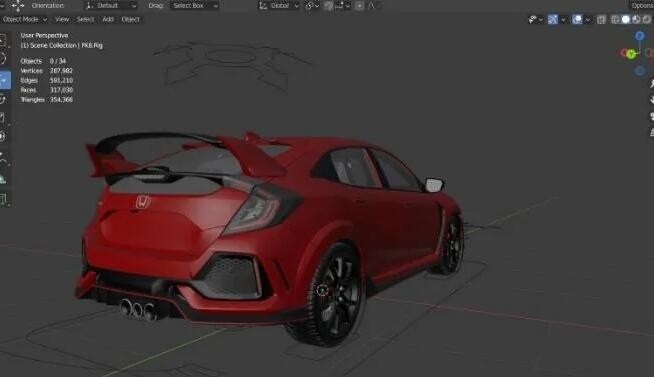Click the Options button

point(641,5)
